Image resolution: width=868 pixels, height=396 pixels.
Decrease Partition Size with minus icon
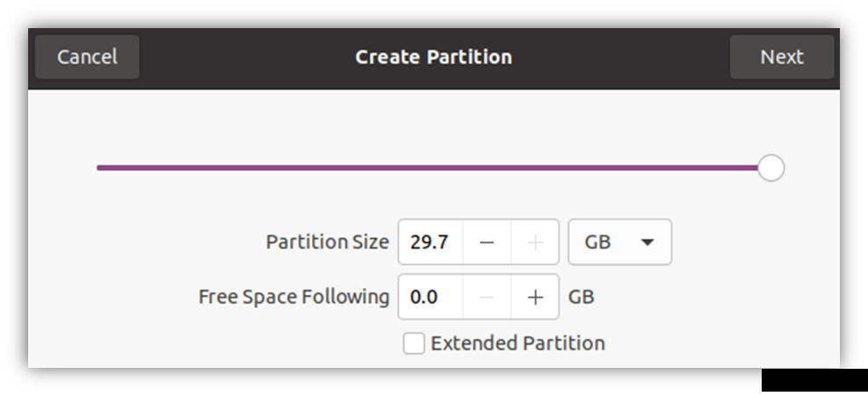487,242
